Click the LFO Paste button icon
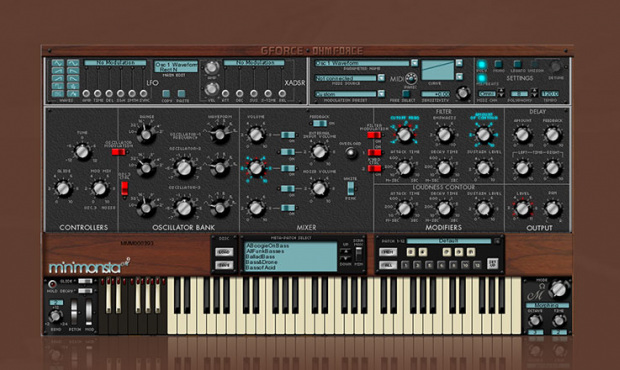This screenshot has width=620, height=370. [x=181, y=94]
